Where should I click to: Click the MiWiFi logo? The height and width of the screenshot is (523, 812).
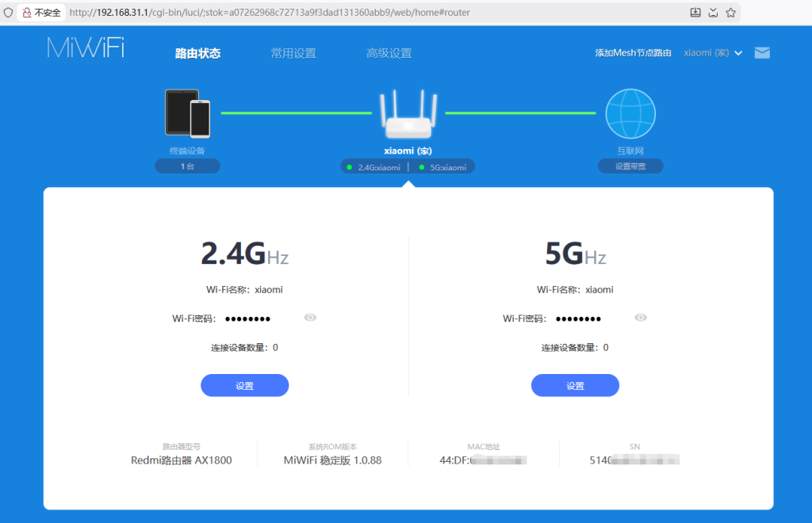tap(84, 49)
